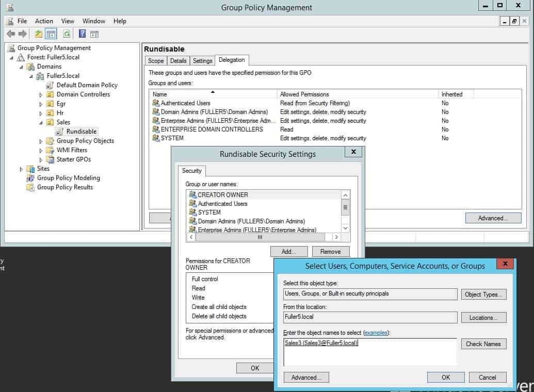Click the Locations button
Image resolution: width=534 pixels, height=392 pixels.
(483, 317)
